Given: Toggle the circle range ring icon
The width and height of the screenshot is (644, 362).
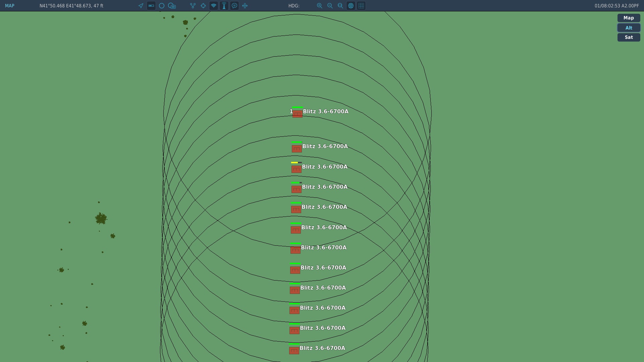Looking at the screenshot, I should [162, 6].
